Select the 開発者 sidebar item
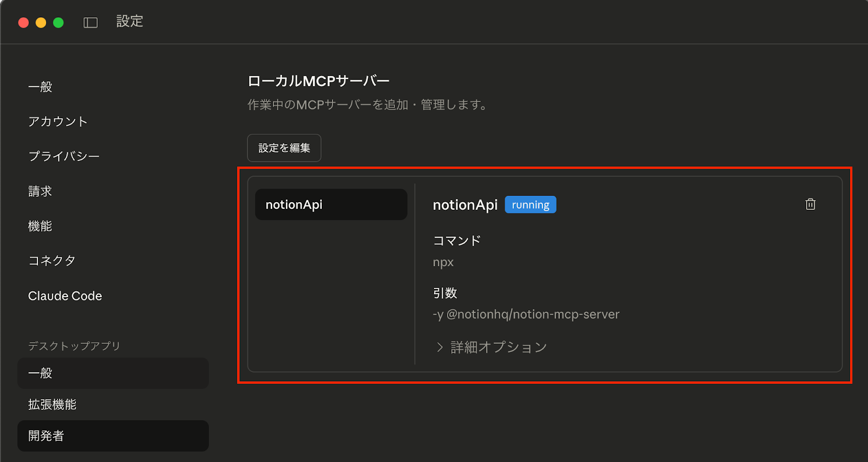This screenshot has width=868, height=462. (x=113, y=436)
